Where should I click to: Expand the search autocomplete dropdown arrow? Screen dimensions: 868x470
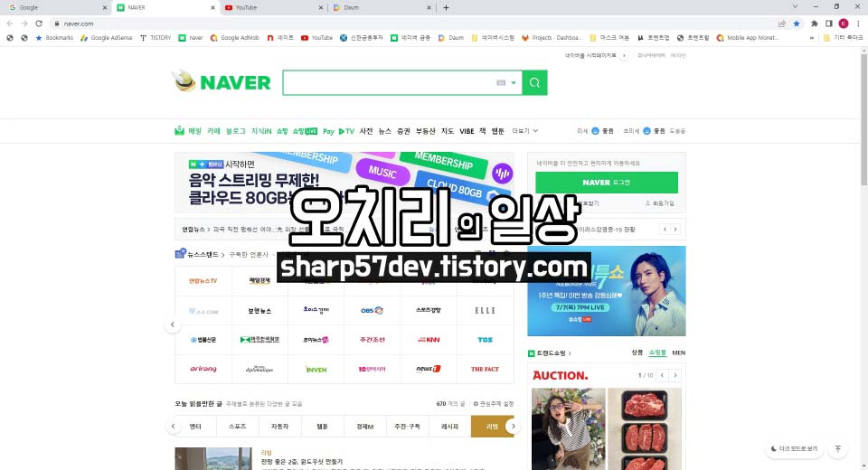(514, 83)
